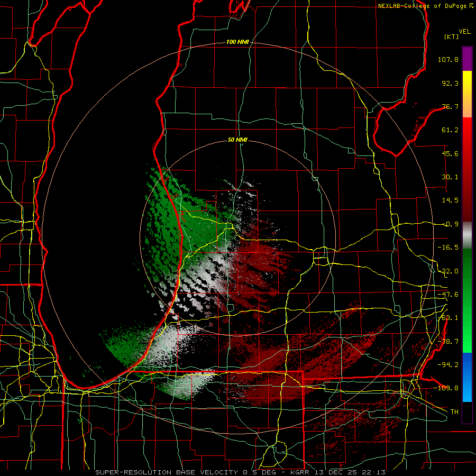Select the 61.2 scale value
Viewport: 476px width, 476px height.
[x=450, y=130]
